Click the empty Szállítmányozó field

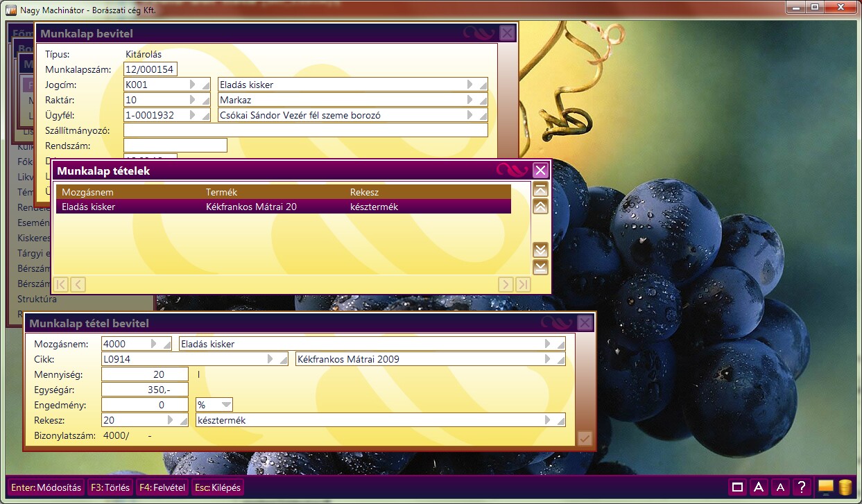(x=306, y=130)
